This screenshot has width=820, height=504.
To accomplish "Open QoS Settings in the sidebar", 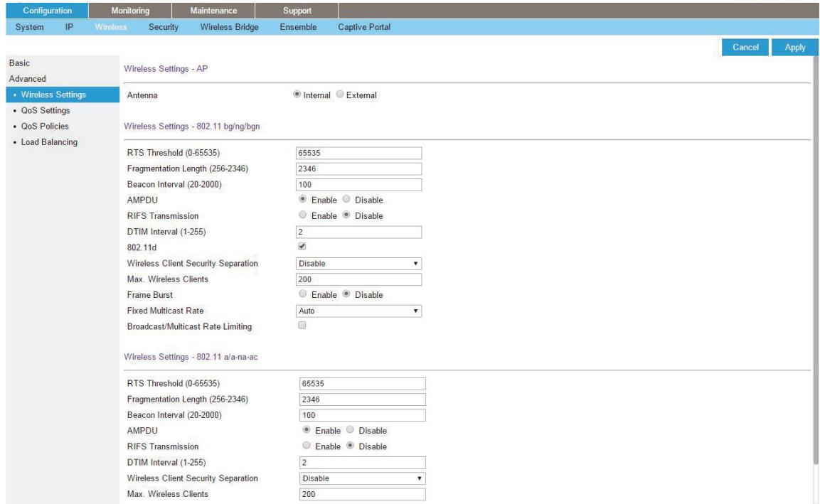I will pos(46,110).
